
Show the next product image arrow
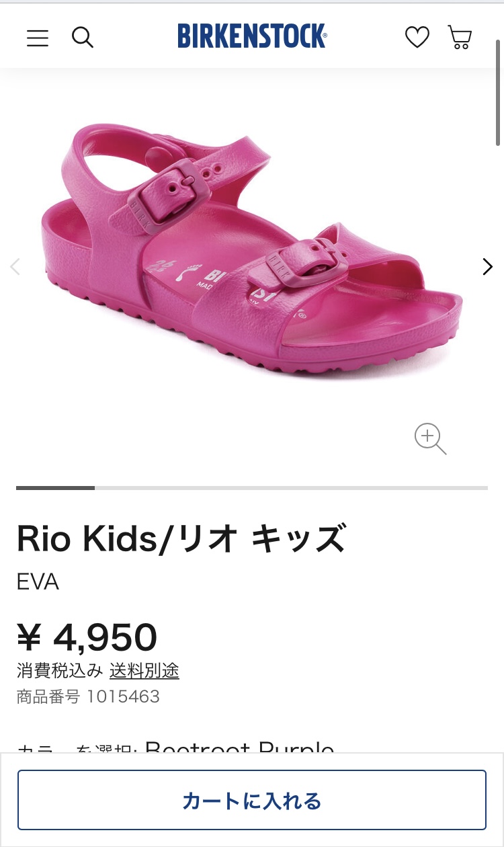(488, 267)
